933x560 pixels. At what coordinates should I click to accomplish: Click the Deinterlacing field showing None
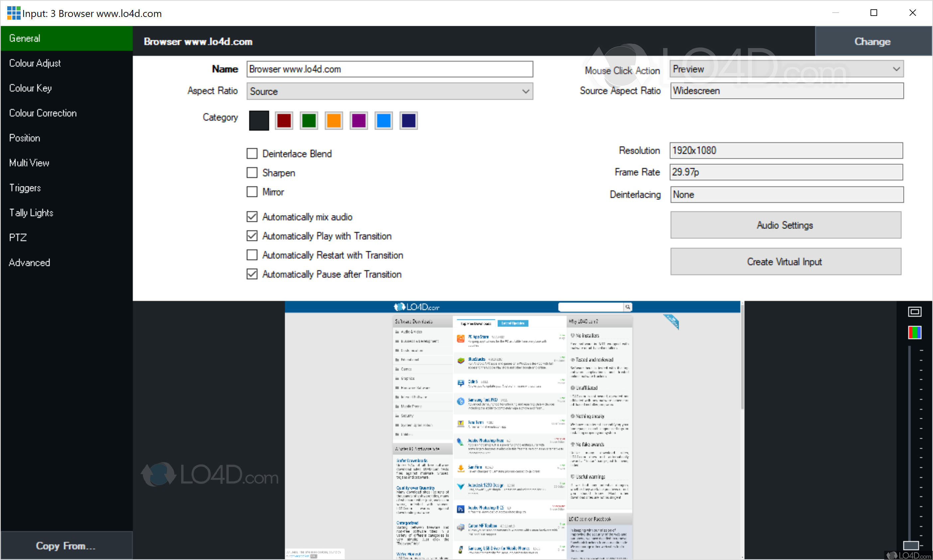point(787,195)
